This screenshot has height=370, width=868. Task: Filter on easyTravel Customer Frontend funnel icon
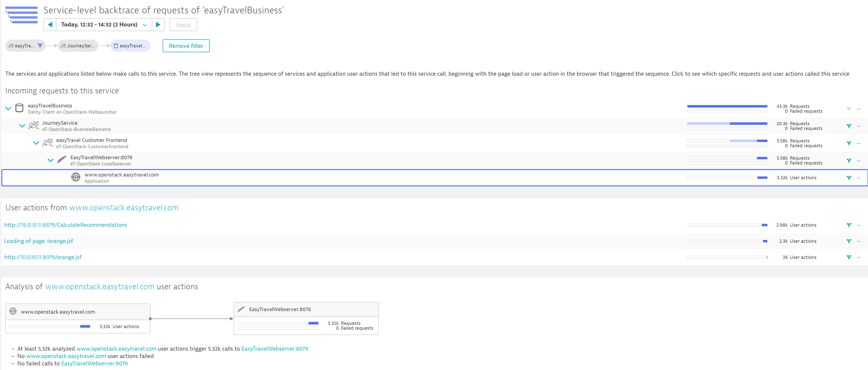[849, 143]
